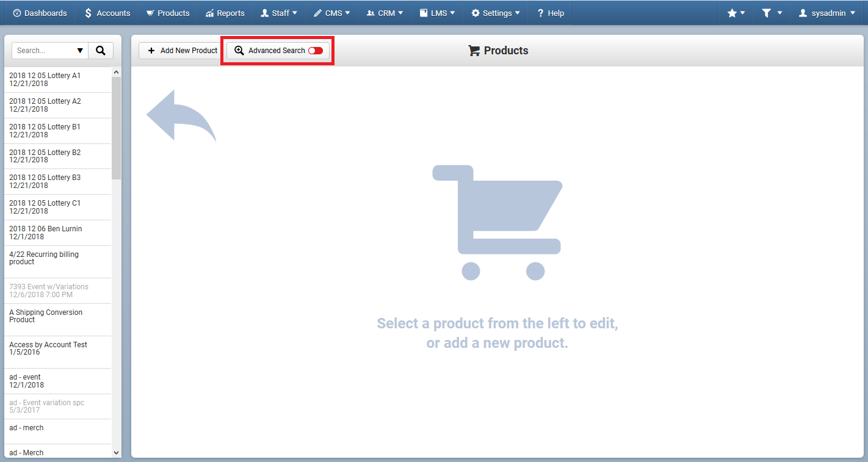Click inside the product search field

[x=44, y=51]
